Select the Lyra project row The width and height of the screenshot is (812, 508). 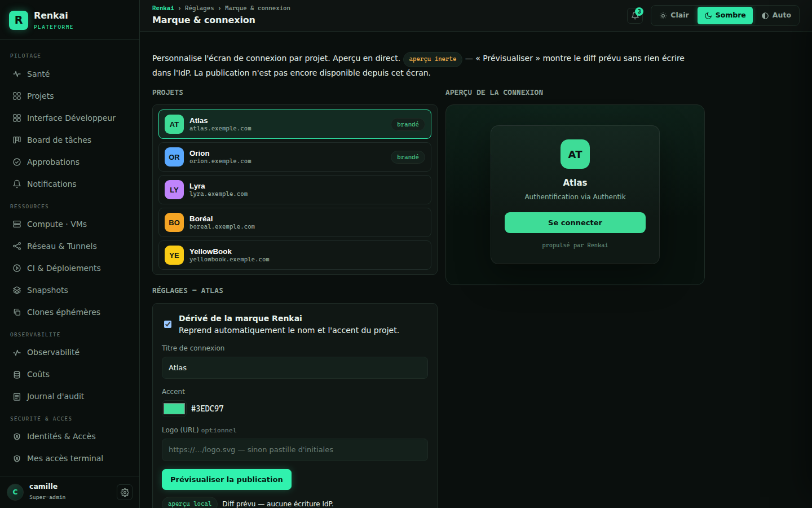pos(295,190)
